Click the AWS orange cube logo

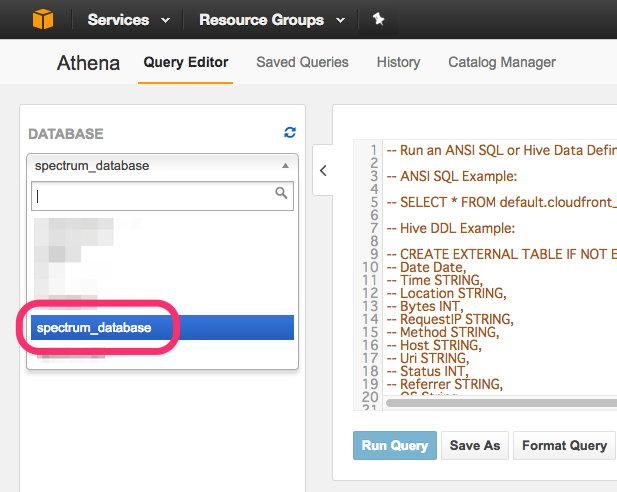[x=43, y=19]
